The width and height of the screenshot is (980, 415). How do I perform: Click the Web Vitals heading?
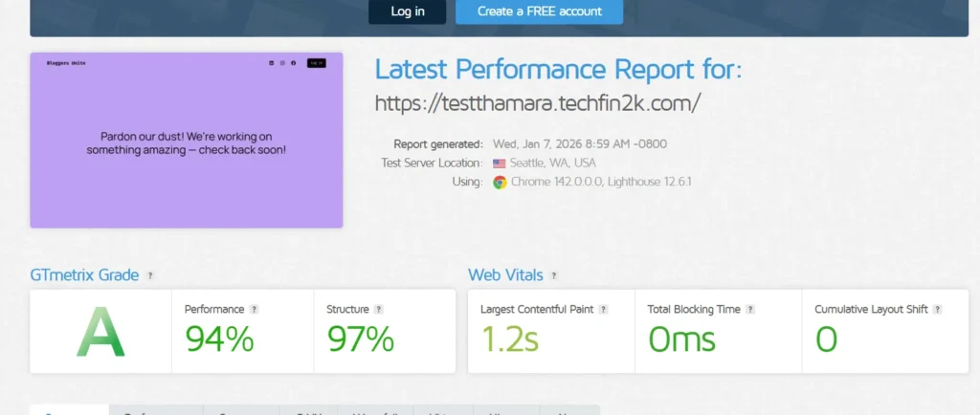point(505,274)
